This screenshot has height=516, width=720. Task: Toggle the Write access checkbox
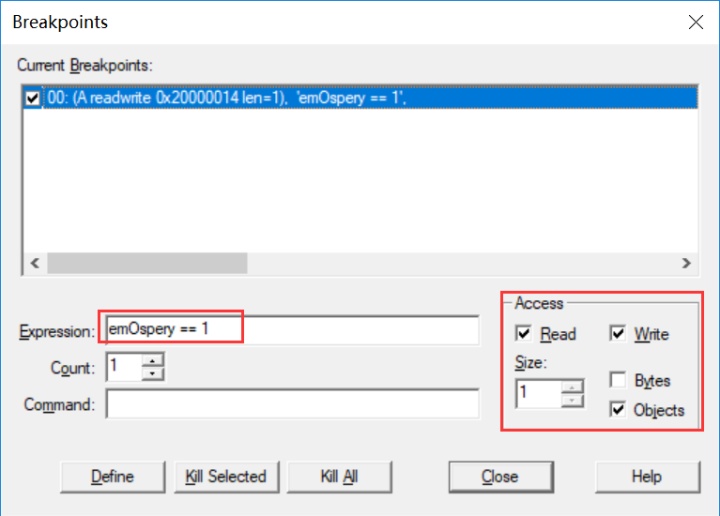click(618, 333)
